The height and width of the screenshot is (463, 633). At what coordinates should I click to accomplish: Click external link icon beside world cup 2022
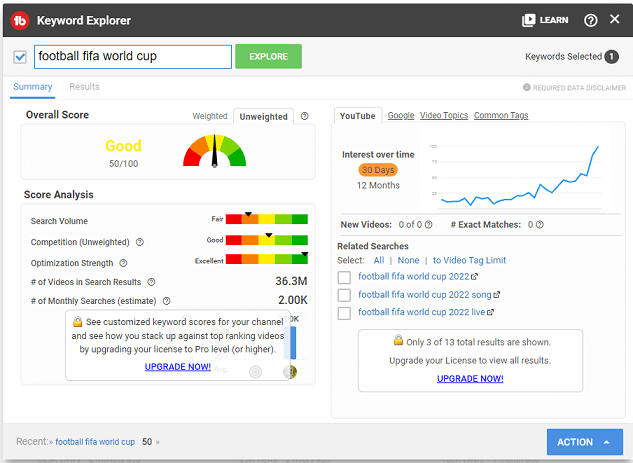pos(474,277)
